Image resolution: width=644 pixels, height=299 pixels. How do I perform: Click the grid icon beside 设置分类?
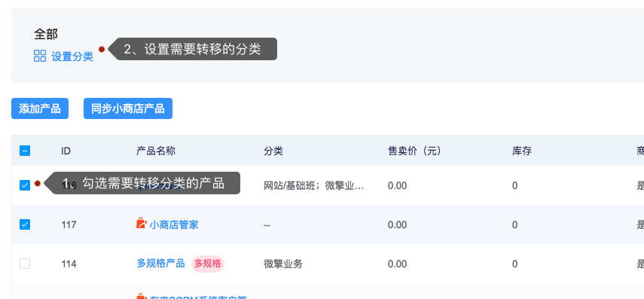point(40,56)
